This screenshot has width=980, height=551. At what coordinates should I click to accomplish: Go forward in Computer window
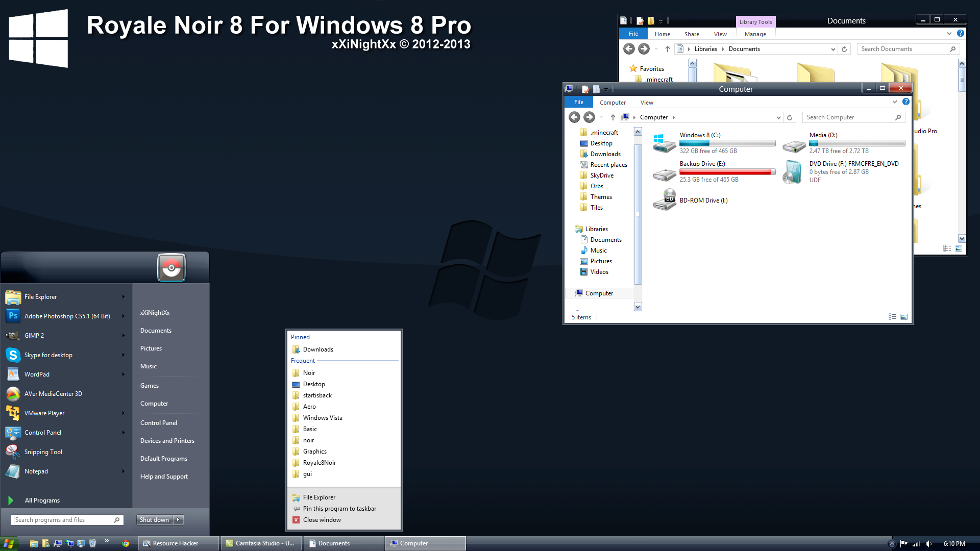tap(589, 117)
